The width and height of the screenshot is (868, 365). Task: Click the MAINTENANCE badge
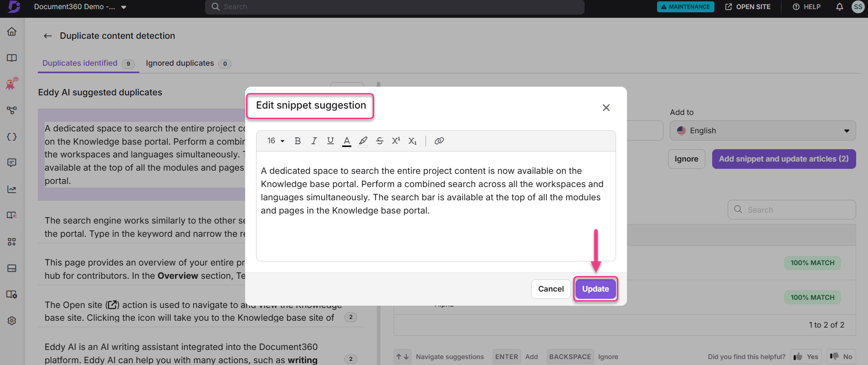[x=685, y=7]
